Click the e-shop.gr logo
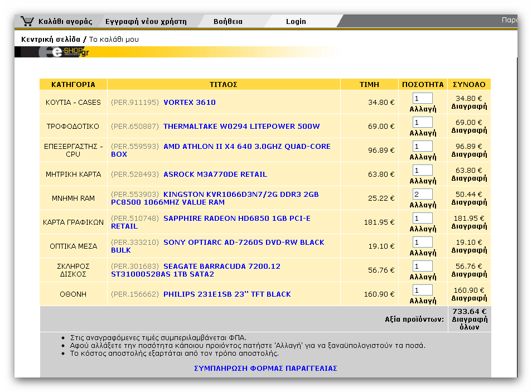Image resolution: width=532 pixels, height=392 pixels. coord(64,52)
